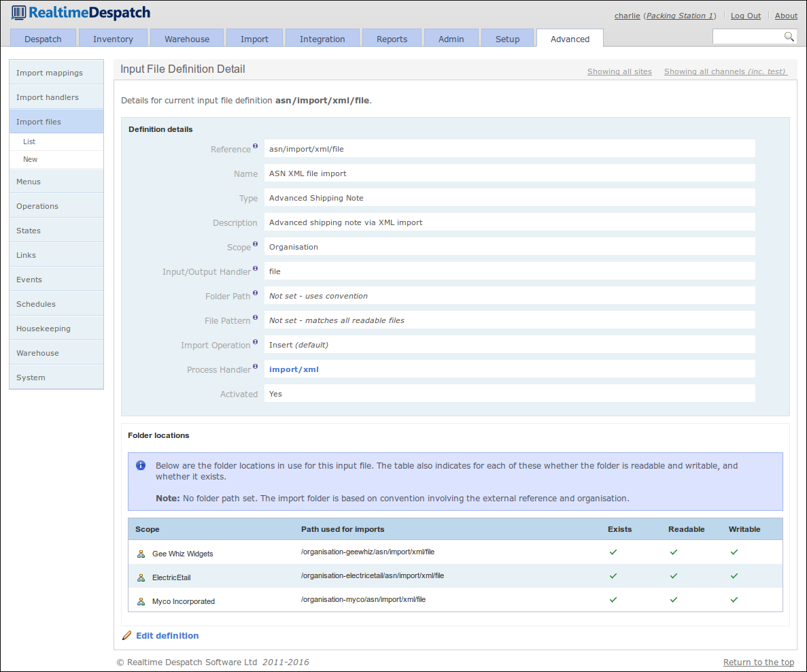
Task: Click Edit definition link
Action: [167, 635]
